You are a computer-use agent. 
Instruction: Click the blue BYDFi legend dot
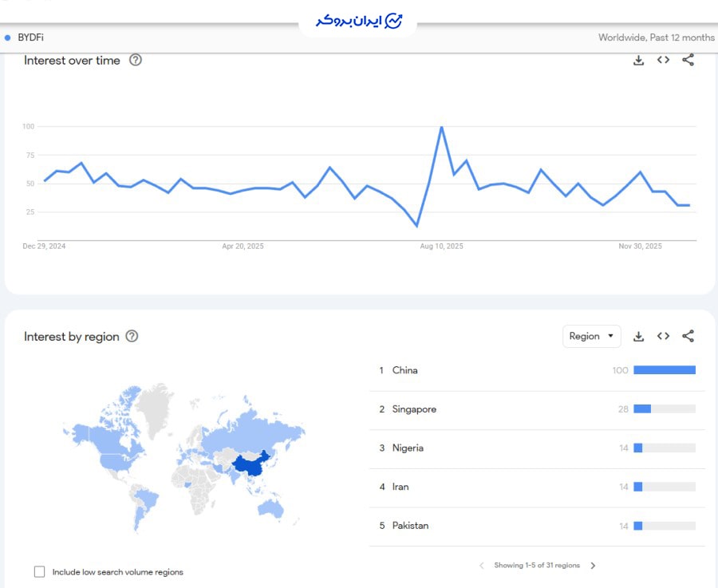(x=7, y=37)
